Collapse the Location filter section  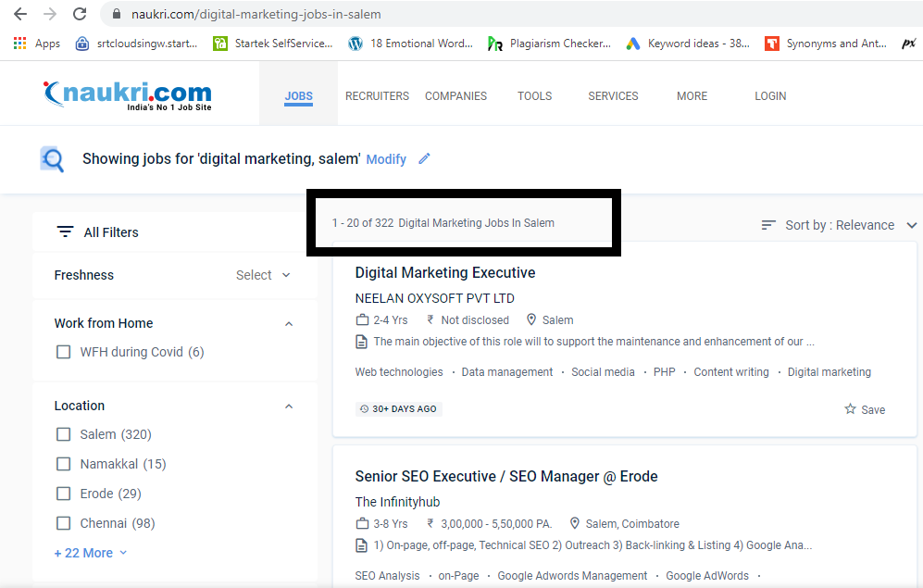[x=289, y=407]
